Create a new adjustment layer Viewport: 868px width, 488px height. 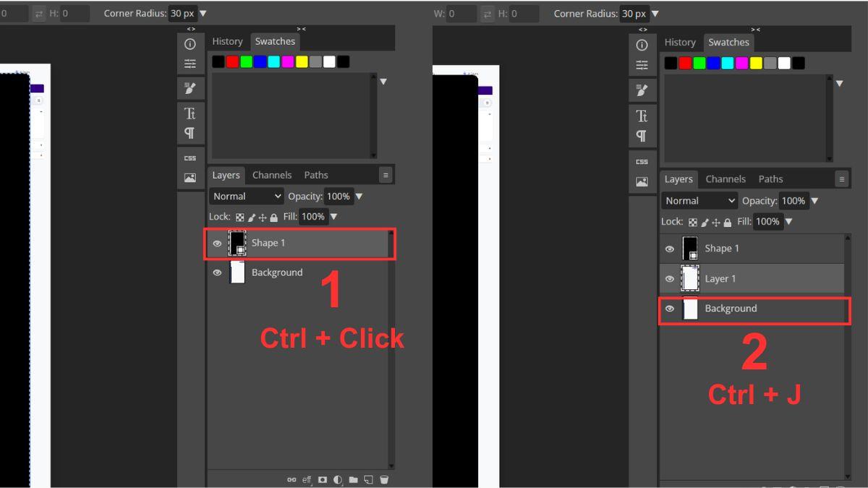338,479
